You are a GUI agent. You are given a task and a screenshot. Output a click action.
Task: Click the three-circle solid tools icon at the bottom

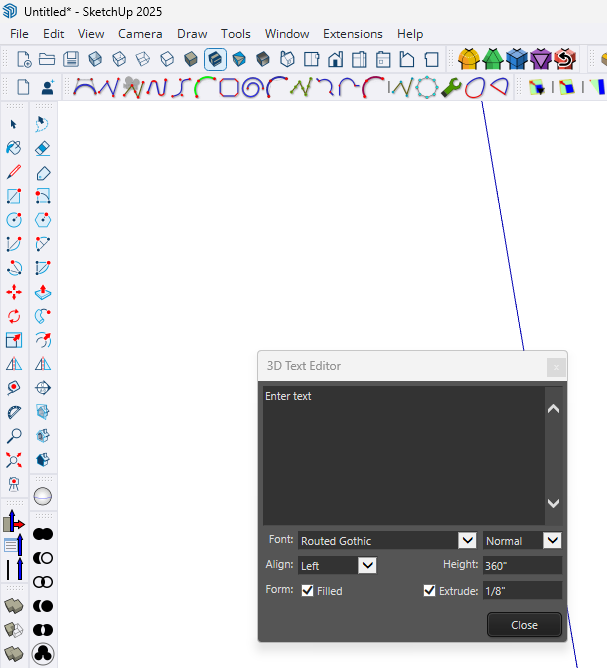(x=43, y=654)
